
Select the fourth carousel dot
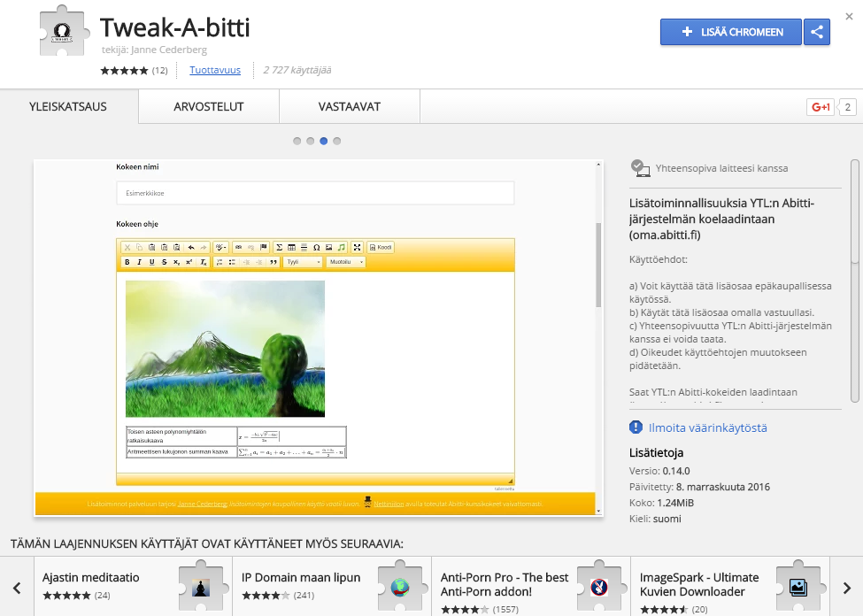point(337,141)
